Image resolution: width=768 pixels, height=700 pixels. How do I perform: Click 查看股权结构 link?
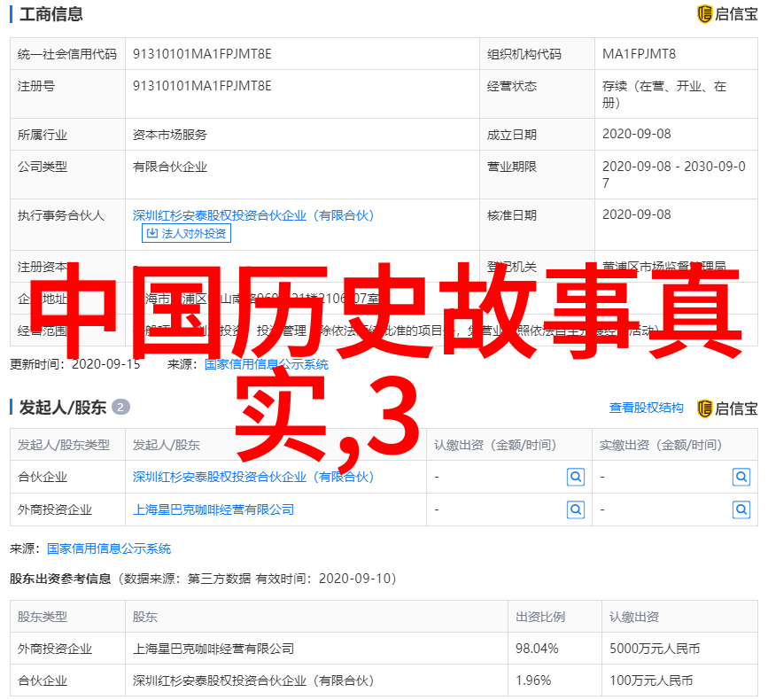pyautogui.click(x=646, y=408)
